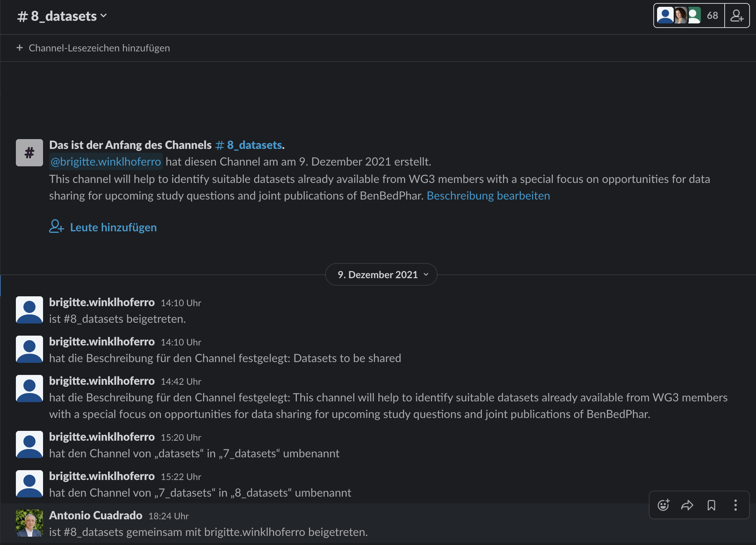756x545 pixels.
Task: Click Antonio Cuadrado's name
Action: pyautogui.click(x=96, y=516)
